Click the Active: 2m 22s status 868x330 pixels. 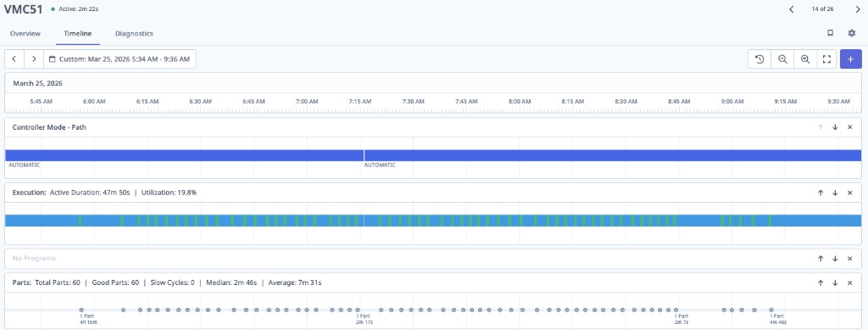click(75, 9)
